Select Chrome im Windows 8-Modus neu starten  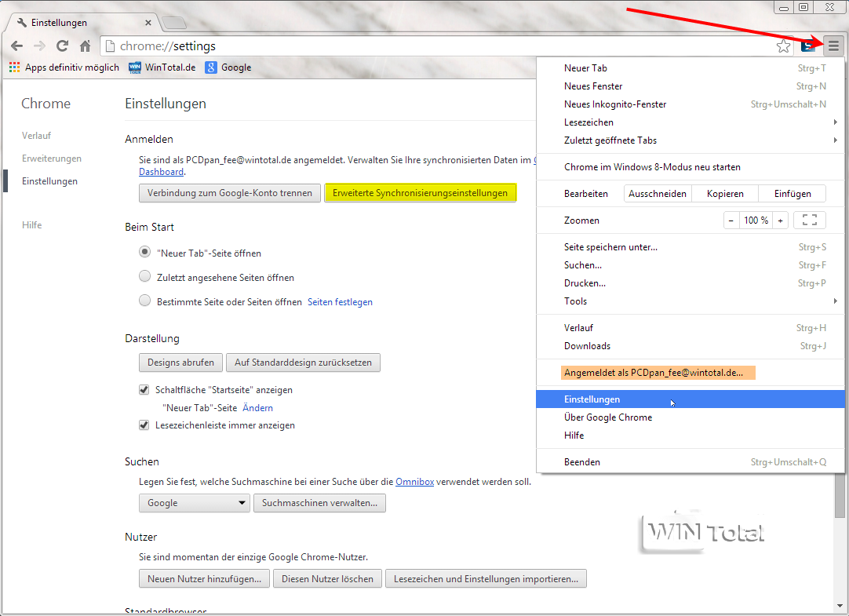point(690,166)
